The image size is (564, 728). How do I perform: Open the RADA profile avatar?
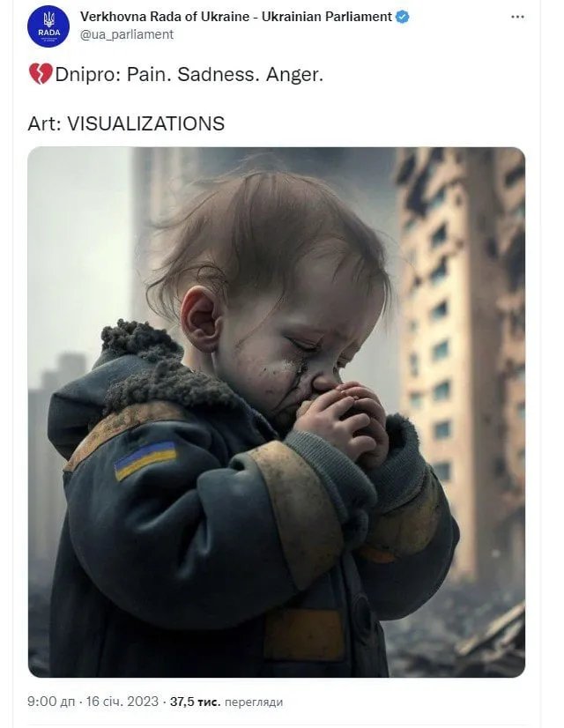[x=48, y=26]
